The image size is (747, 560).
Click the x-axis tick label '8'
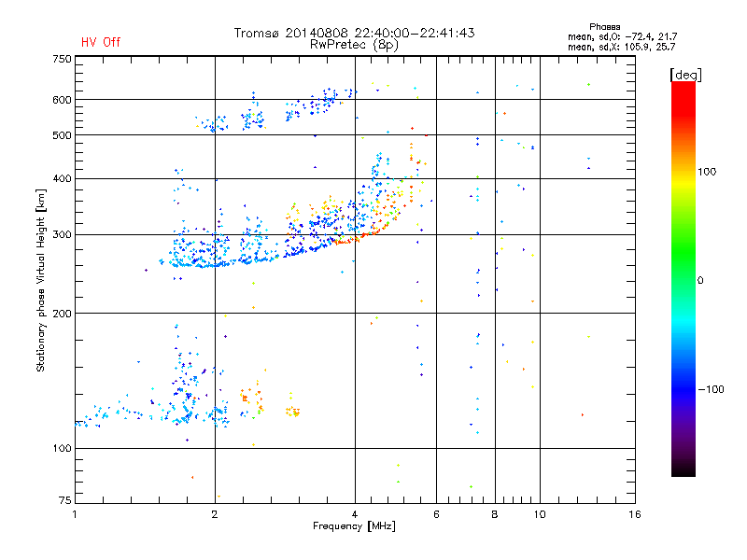[495, 514]
